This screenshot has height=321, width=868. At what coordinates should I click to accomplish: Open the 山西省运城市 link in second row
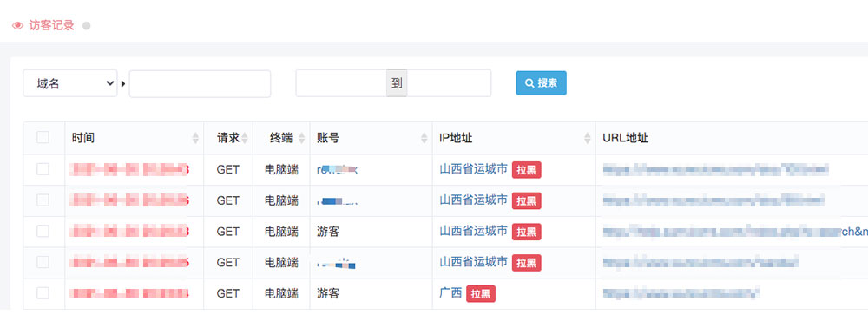pos(473,200)
